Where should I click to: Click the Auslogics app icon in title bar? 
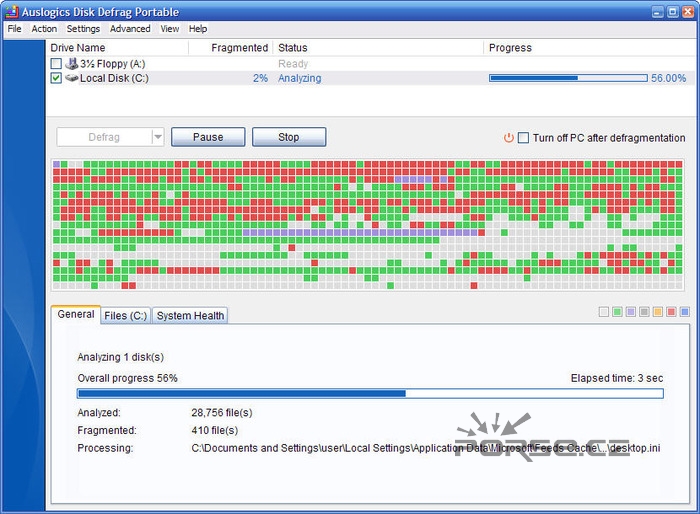pos(12,12)
